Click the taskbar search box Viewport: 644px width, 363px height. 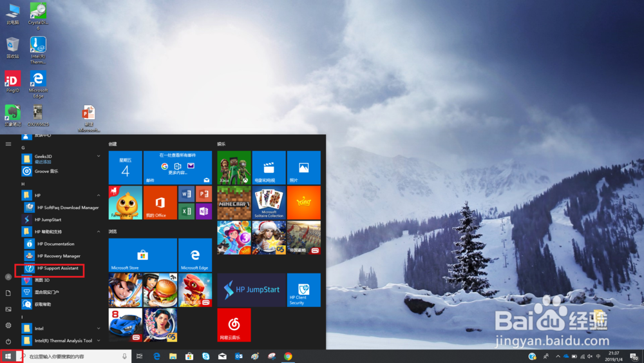click(74, 357)
